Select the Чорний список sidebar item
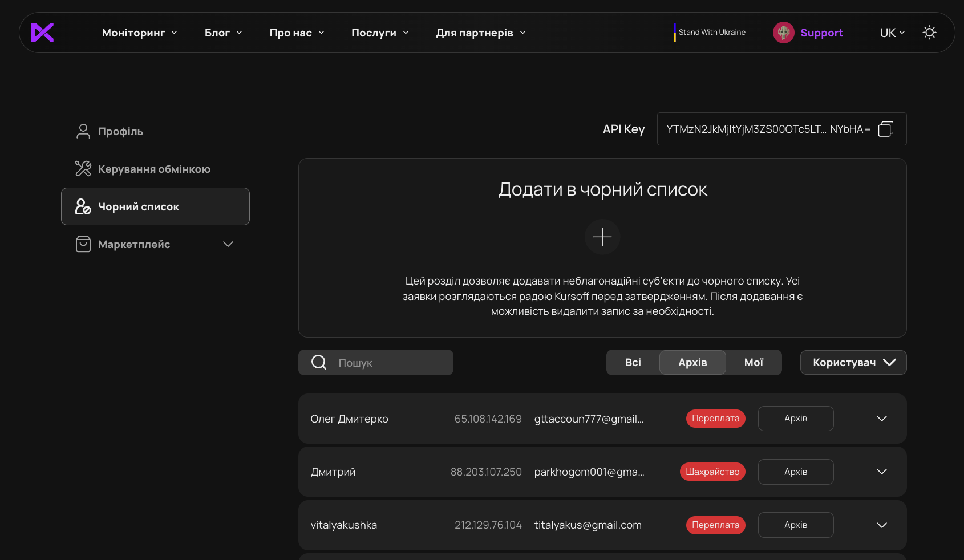Viewport: 964px width, 560px height. pos(155,206)
